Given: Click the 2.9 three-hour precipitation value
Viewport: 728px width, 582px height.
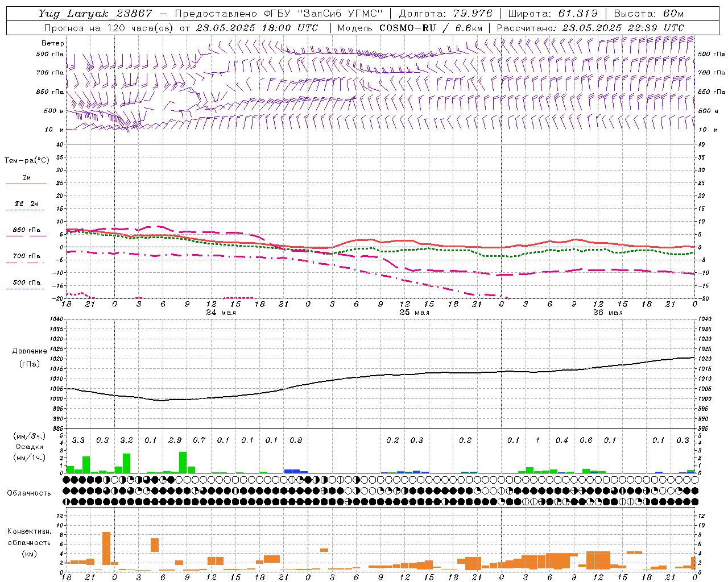Looking at the screenshot, I should coord(175,440).
